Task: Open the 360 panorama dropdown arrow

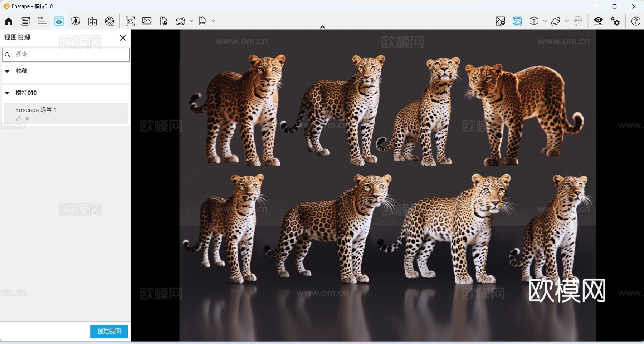Action: tap(191, 21)
